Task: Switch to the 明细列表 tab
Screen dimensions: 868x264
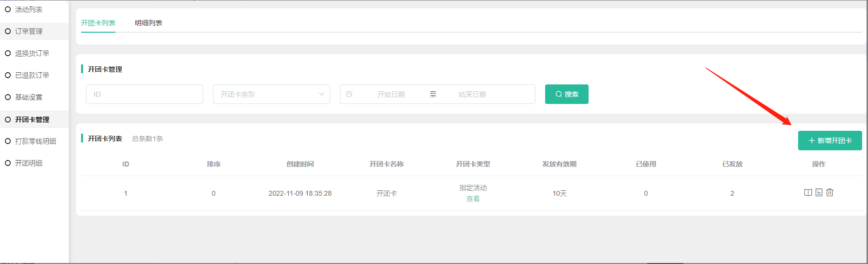Action: (148, 23)
